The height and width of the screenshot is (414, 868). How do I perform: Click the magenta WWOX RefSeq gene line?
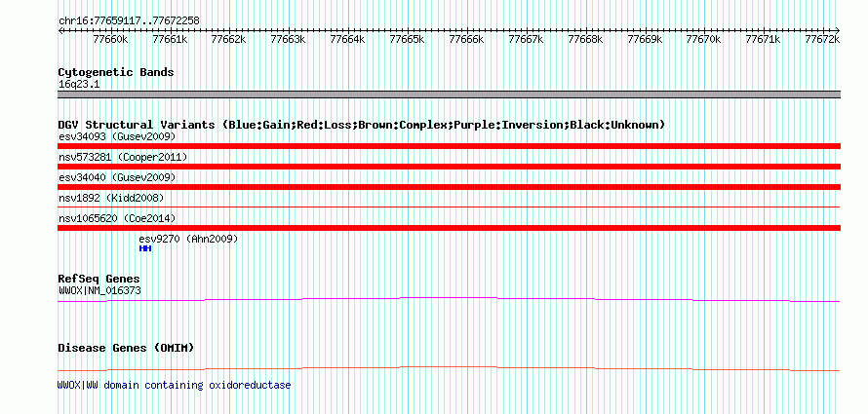(449, 300)
